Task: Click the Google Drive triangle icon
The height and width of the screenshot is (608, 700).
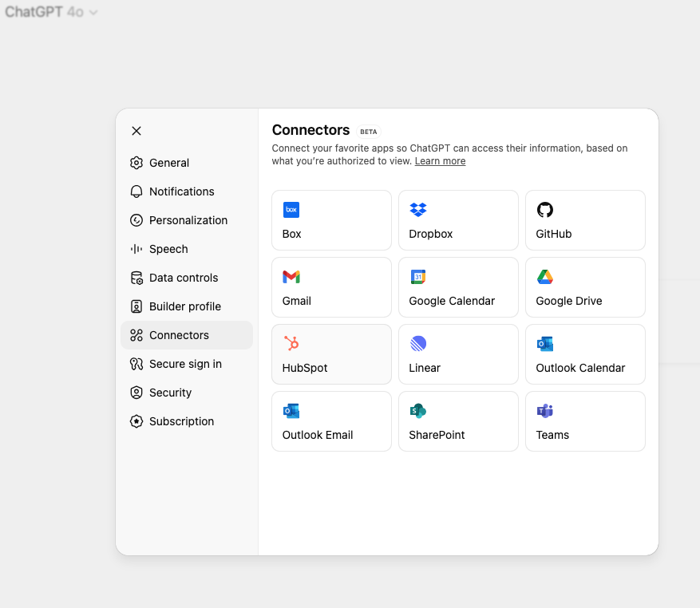Action: coord(544,277)
